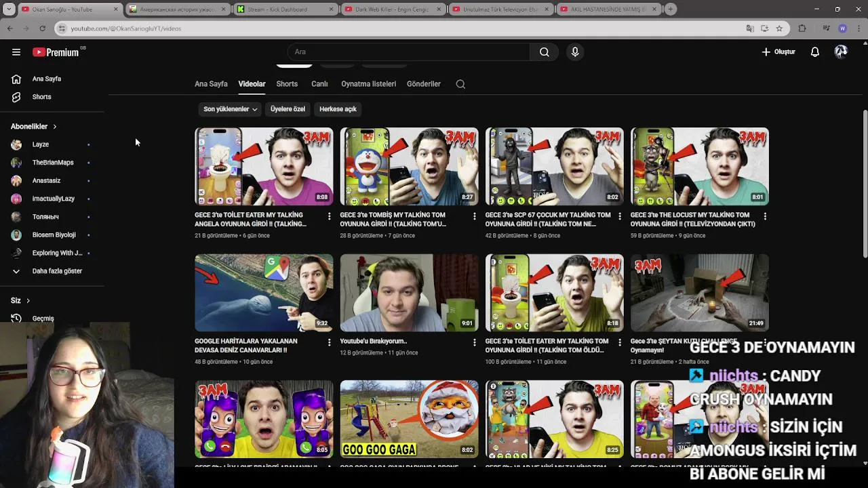Open the Youtube'u Bırakıyorum 9:01 thumbnail
The height and width of the screenshot is (488, 868).
point(409,293)
